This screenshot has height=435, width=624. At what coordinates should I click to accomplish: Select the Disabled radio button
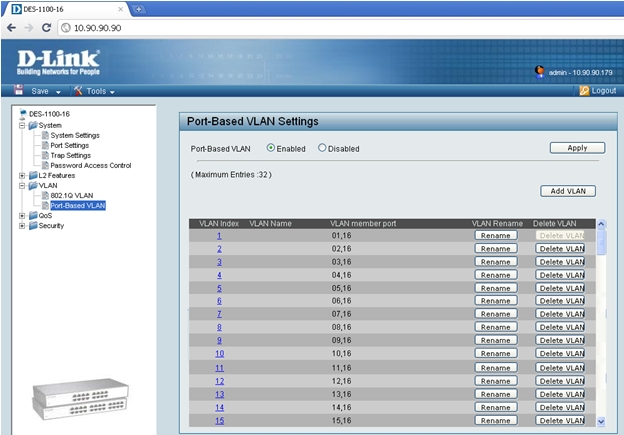[x=322, y=148]
